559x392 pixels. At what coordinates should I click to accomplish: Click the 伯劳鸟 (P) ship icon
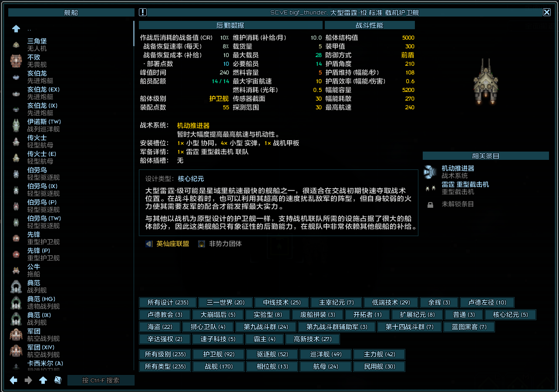[x=16, y=206]
